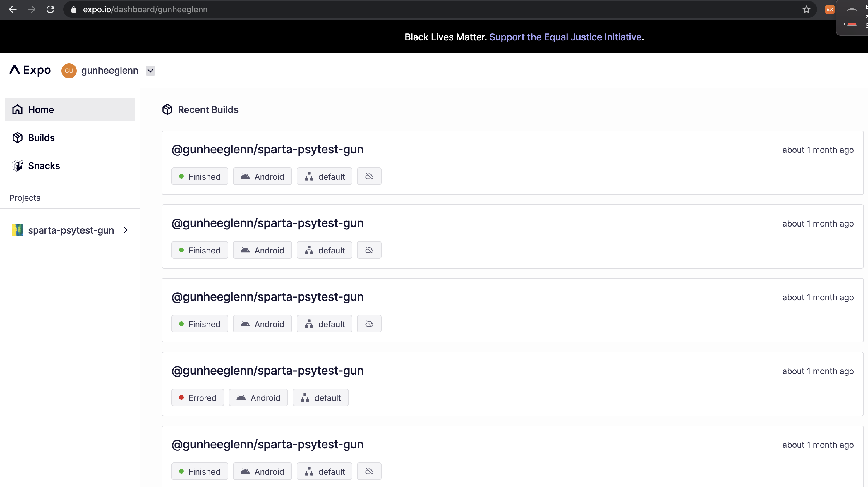Open the gunheeglenn account dropdown arrow

pos(150,71)
